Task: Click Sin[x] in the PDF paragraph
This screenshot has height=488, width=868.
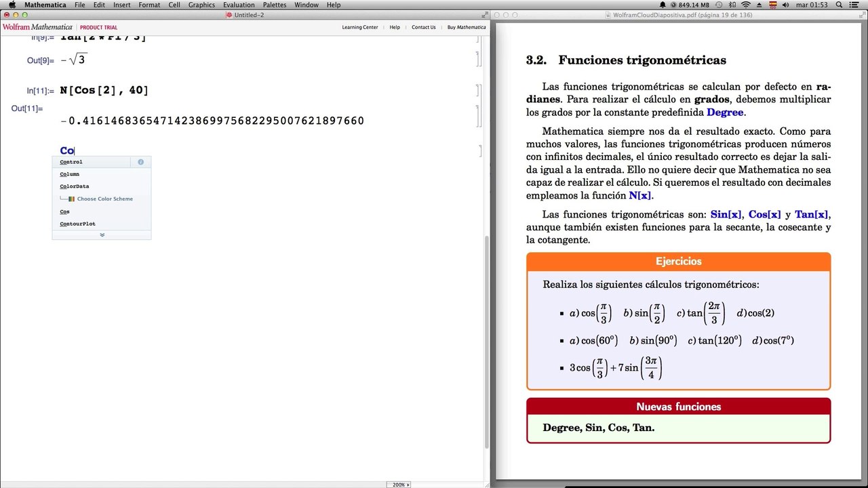Action: [726, 214]
